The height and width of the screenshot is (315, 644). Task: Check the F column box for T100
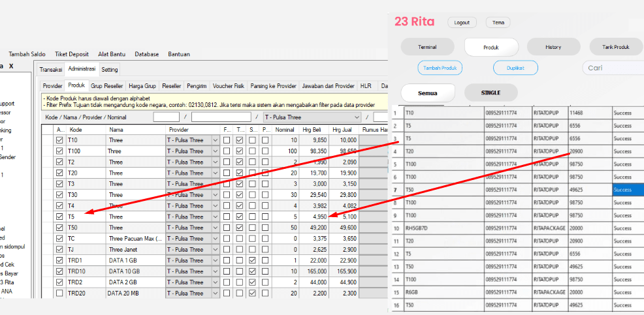[227, 151]
